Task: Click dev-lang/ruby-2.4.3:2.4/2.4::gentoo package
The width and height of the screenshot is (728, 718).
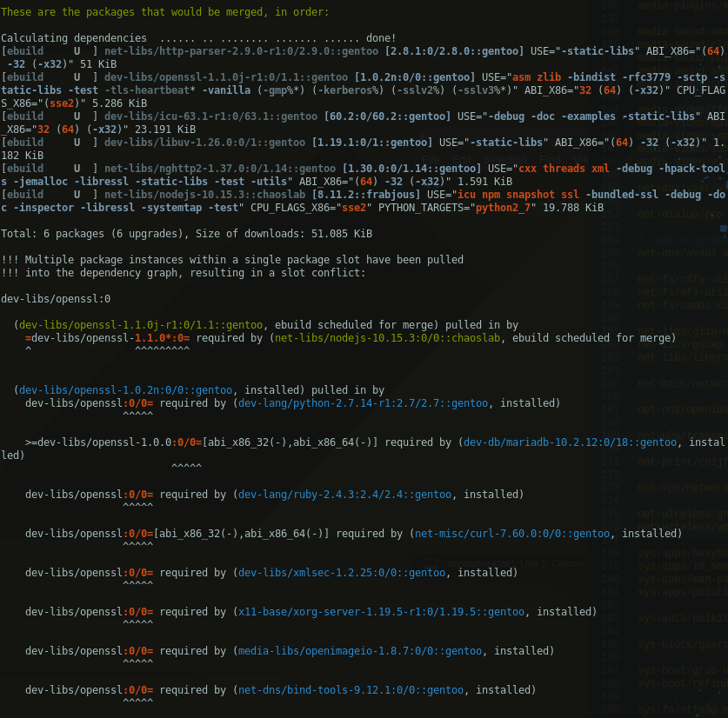Action: (x=344, y=493)
